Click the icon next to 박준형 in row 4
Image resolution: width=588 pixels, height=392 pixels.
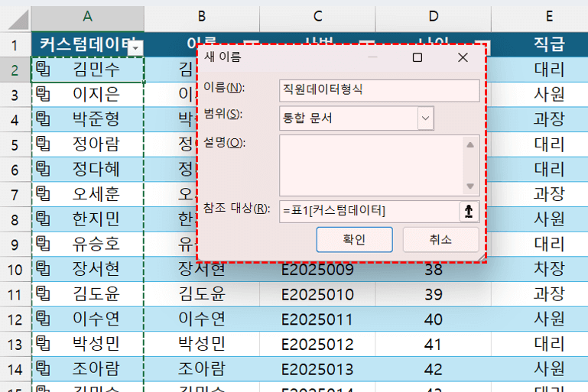coord(43,119)
